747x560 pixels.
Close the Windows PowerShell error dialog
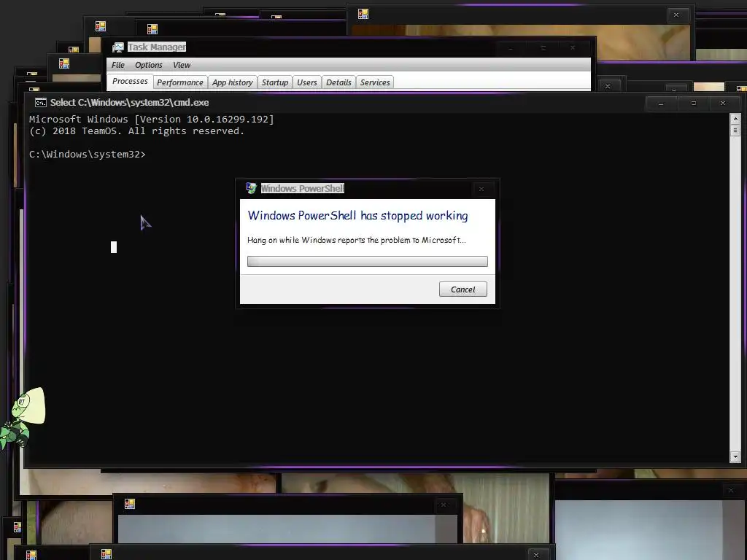481,189
